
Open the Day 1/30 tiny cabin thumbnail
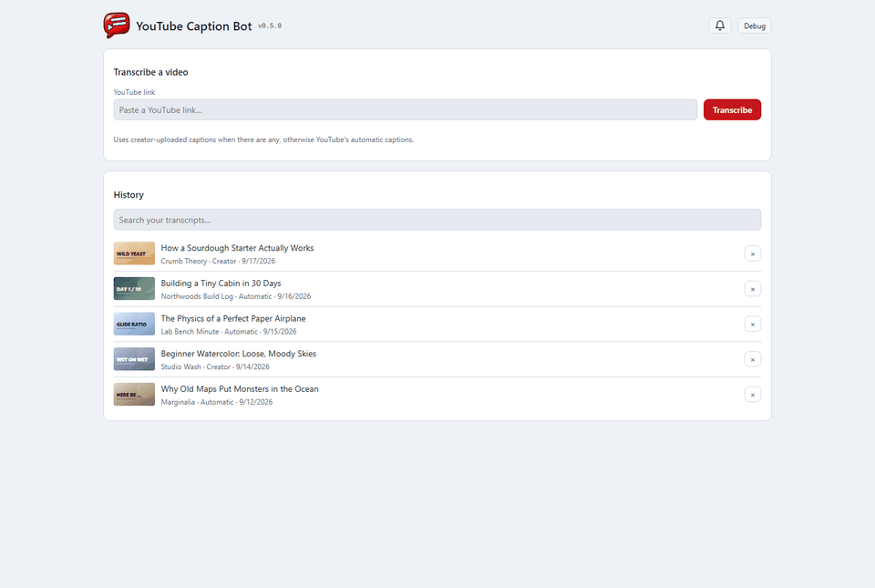[x=135, y=288]
